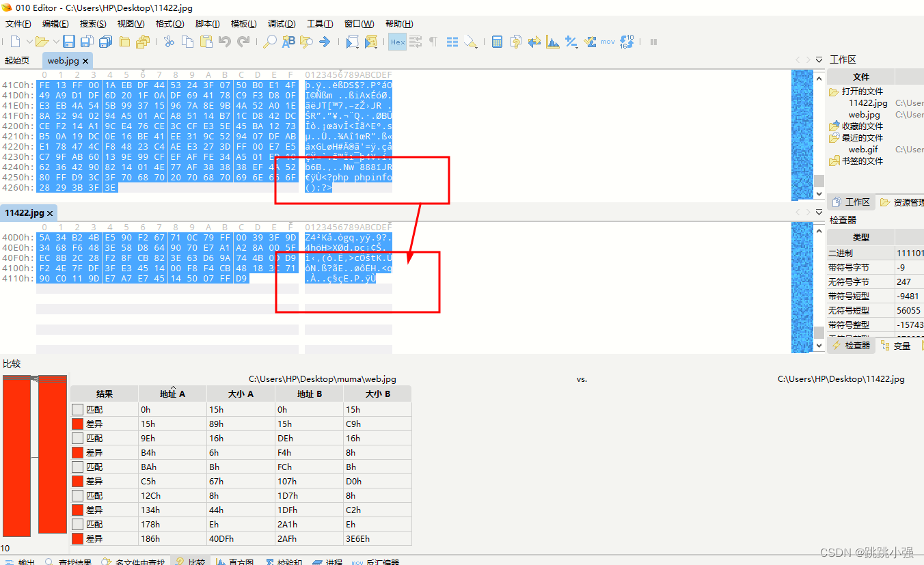The height and width of the screenshot is (565, 924).
Task: Click the Goto blue arrow icon
Action: (325, 42)
